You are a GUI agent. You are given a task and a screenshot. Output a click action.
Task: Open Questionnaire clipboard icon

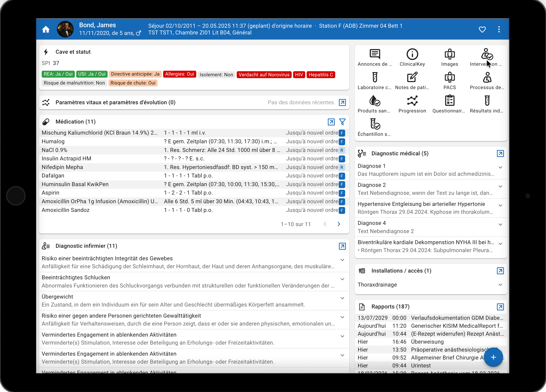point(450,101)
